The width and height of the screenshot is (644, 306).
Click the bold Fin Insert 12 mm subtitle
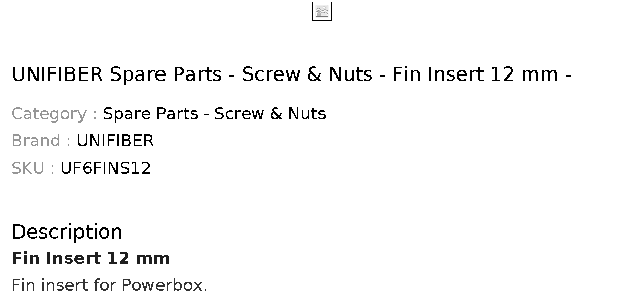click(91, 258)
